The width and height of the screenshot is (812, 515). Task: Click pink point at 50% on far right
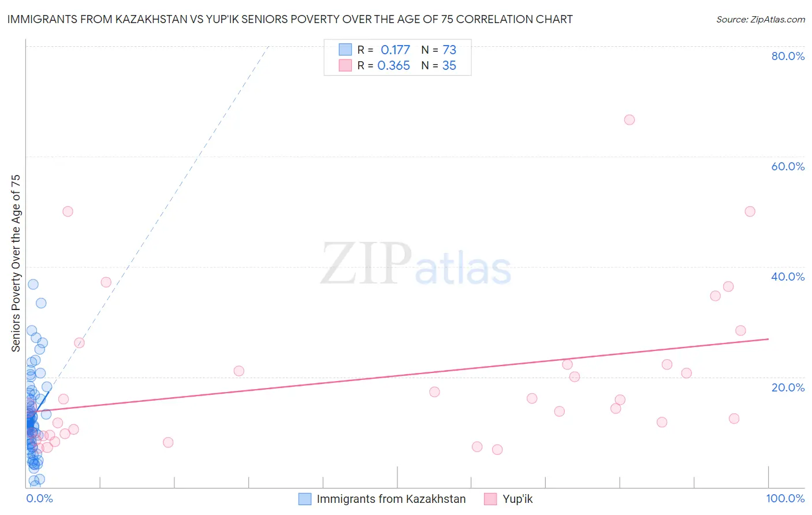pos(750,211)
